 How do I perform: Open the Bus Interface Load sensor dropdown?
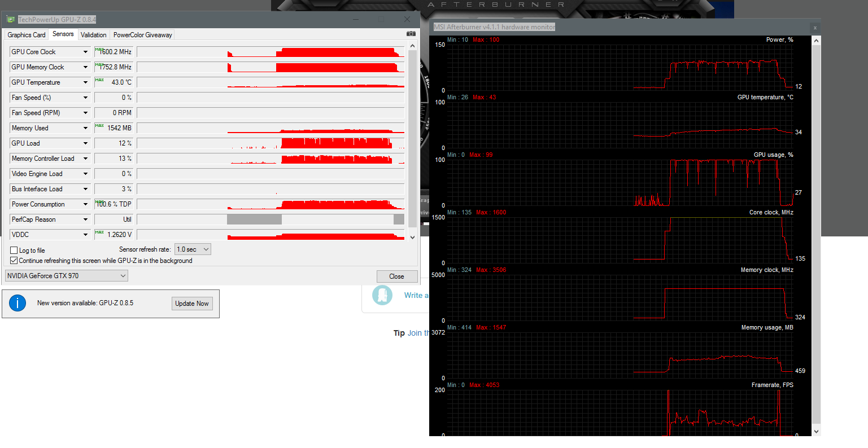(x=86, y=189)
